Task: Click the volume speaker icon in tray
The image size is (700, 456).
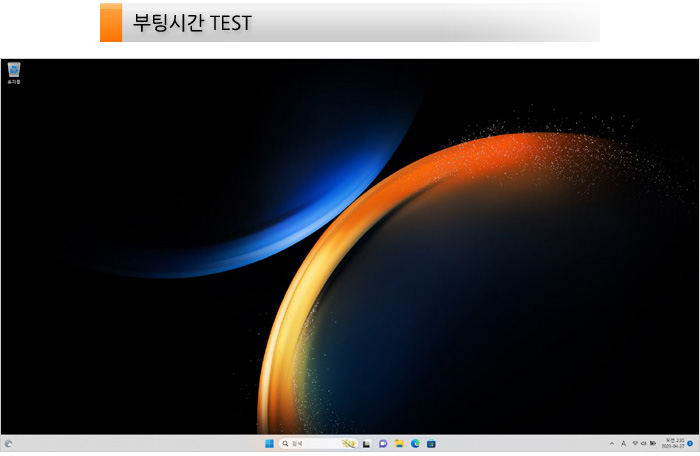Action: 644,443
